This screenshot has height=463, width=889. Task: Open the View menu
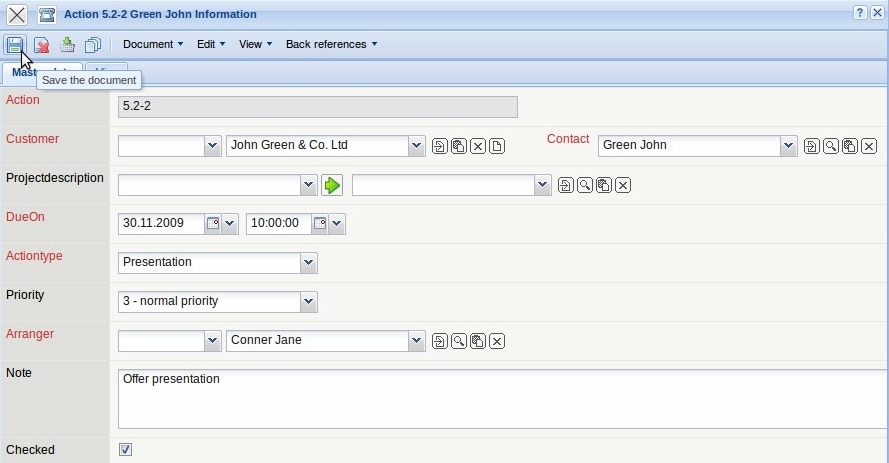(x=255, y=44)
